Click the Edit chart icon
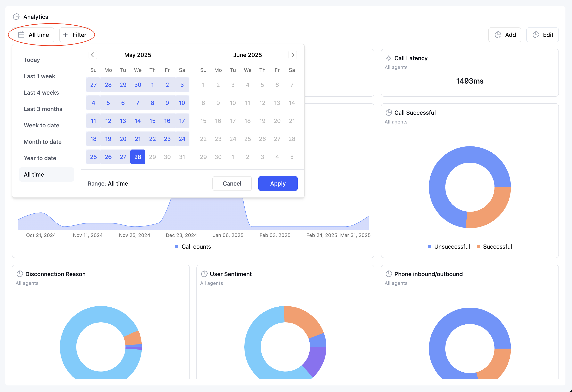 click(536, 35)
